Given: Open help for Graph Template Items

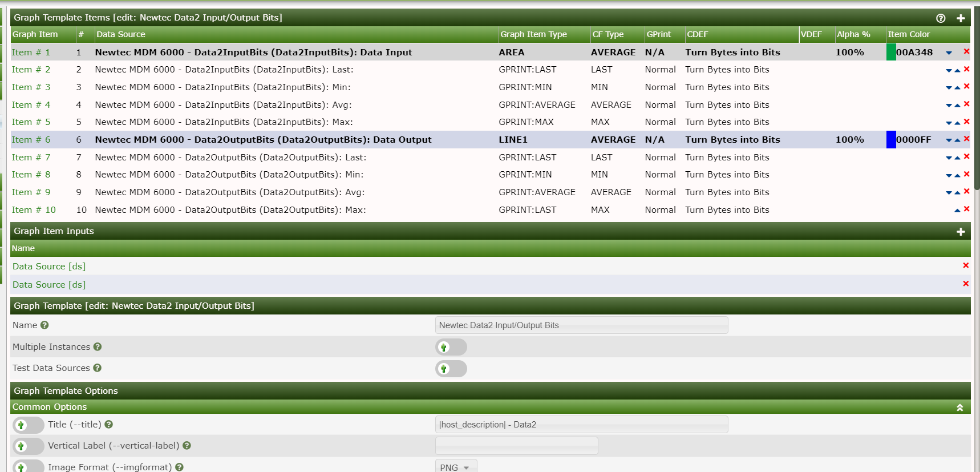Looking at the screenshot, I should (x=941, y=18).
